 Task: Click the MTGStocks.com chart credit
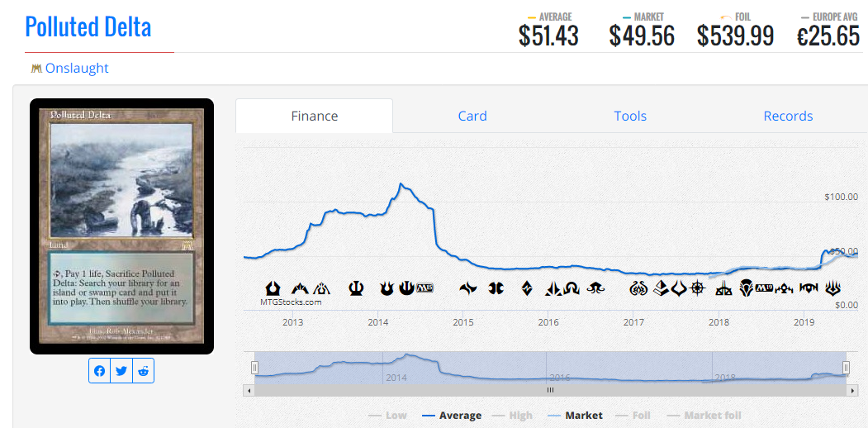pyautogui.click(x=291, y=302)
